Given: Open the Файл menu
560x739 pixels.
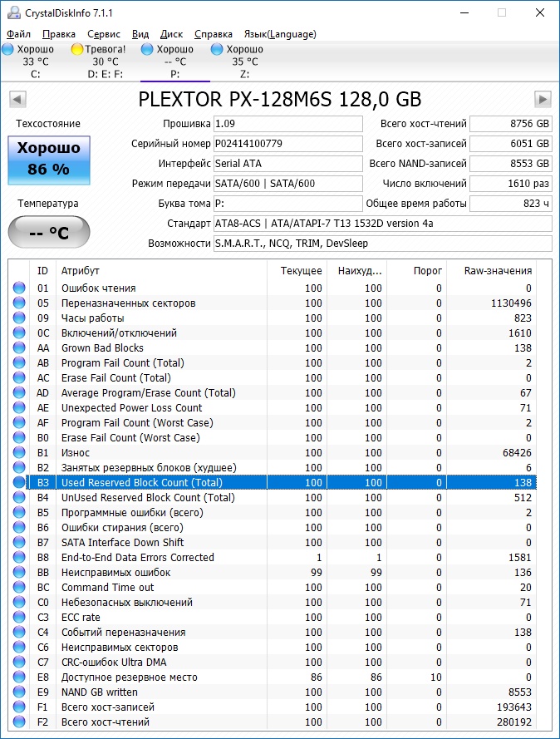Looking at the screenshot, I should pyautogui.click(x=19, y=34).
